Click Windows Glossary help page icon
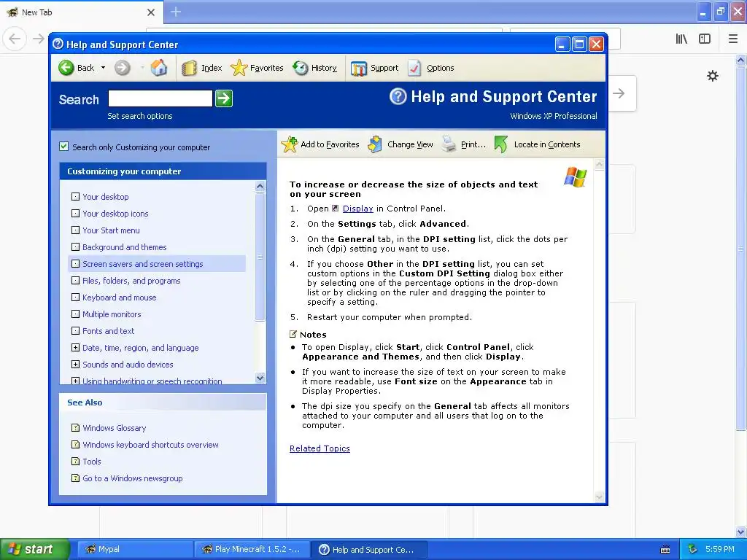747x560 pixels. pyautogui.click(x=75, y=427)
